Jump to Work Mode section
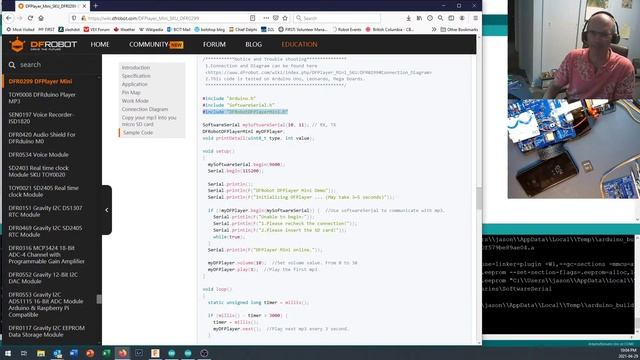640x360 pixels. (x=135, y=101)
